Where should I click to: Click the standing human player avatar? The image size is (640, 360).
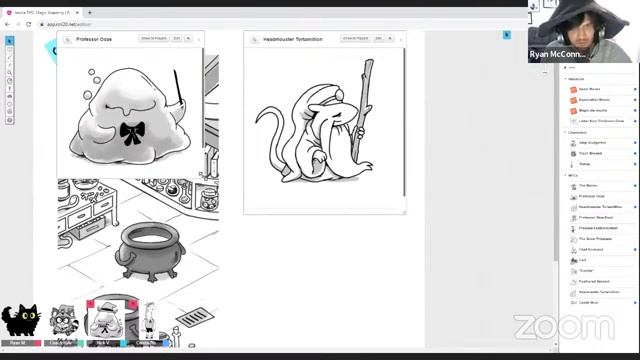tap(150, 321)
